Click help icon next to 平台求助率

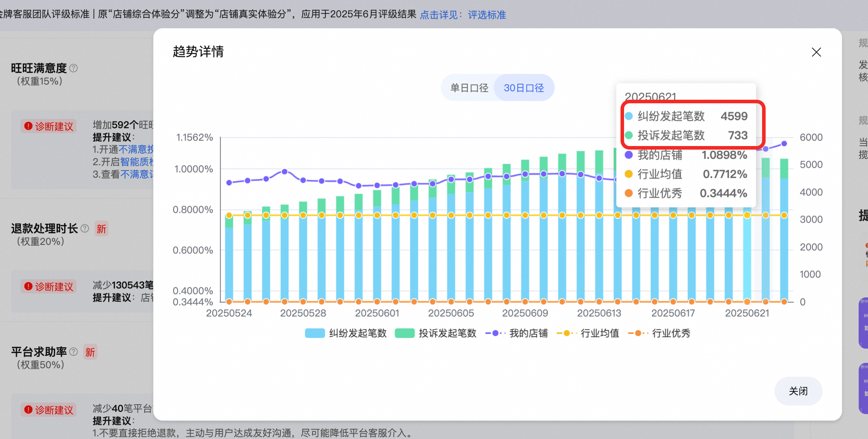click(x=74, y=352)
